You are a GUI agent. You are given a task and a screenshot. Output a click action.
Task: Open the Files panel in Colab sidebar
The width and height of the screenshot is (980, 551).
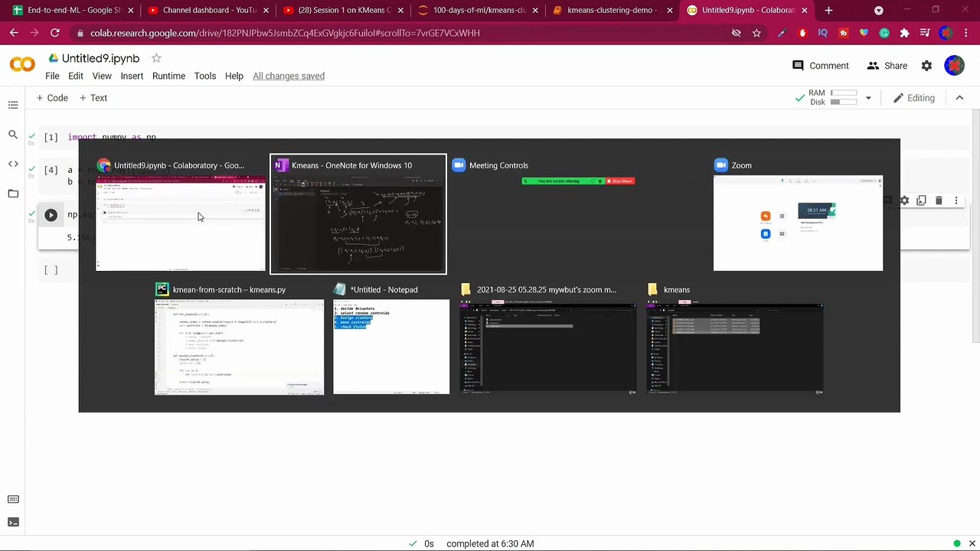click(13, 194)
